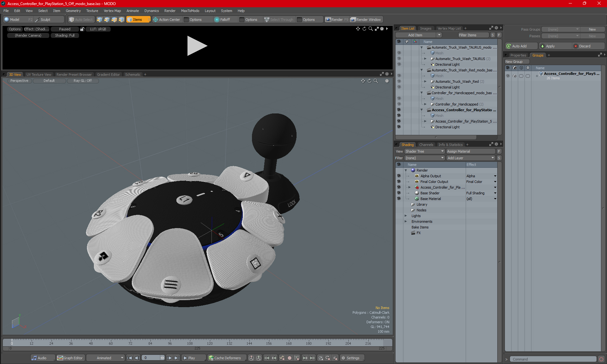The height and width of the screenshot is (364, 607).
Task: Select the polygons selection mode icon
Action: 114,20
